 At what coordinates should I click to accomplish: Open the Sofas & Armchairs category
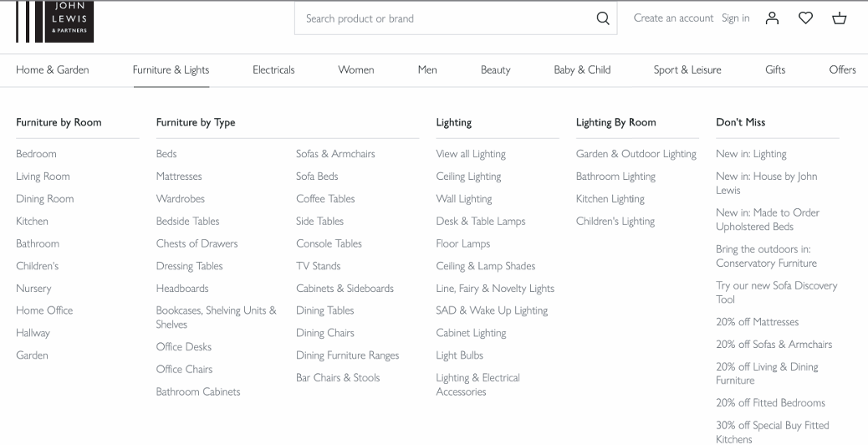(x=335, y=154)
